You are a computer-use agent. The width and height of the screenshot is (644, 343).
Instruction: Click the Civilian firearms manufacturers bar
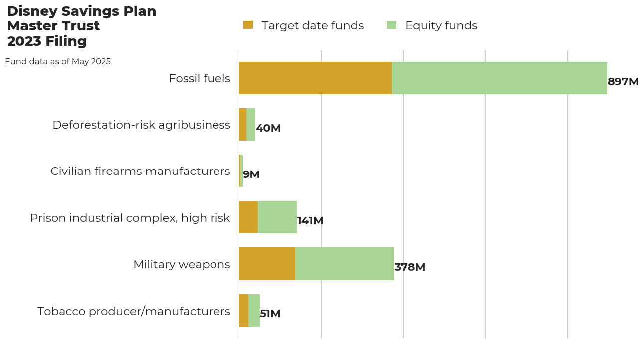pyautogui.click(x=241, y=171)
